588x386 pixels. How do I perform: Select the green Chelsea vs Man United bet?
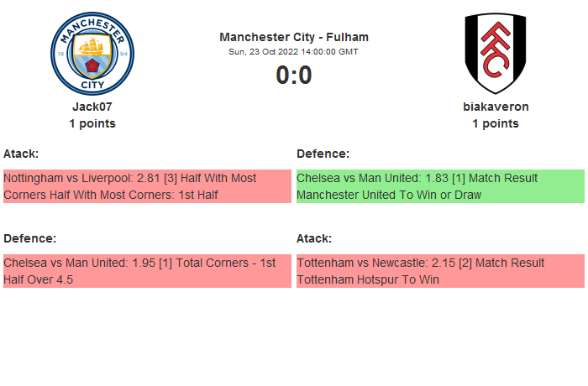pos(440,186)
